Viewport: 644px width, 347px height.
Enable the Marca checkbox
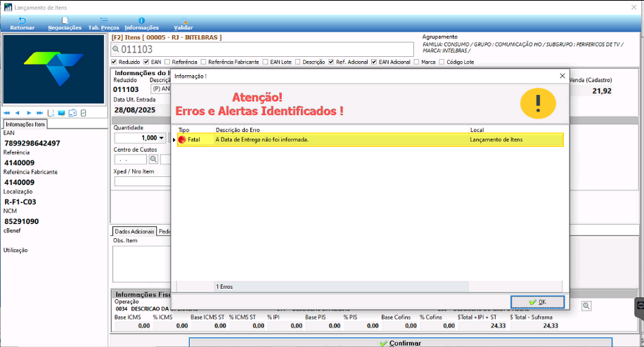click(x=416, y=62)
